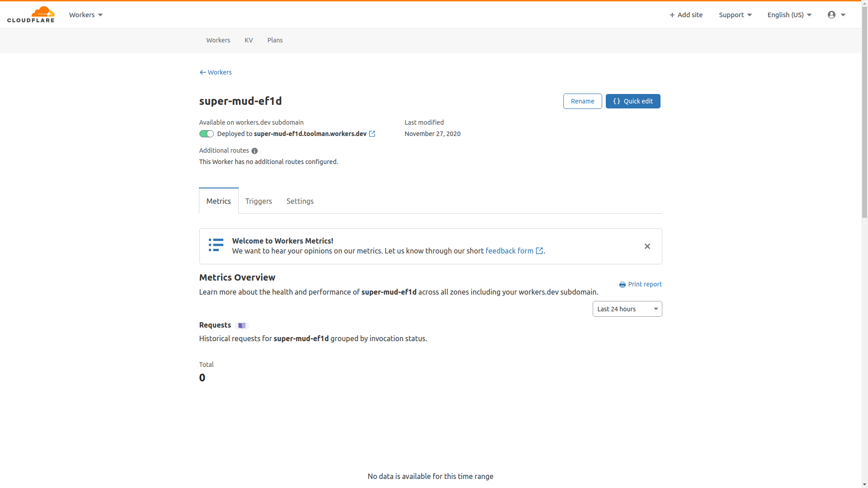Go to KV in the sub-navigation
The width and height of the screenshot is (868, 488).
pos(249,40)
